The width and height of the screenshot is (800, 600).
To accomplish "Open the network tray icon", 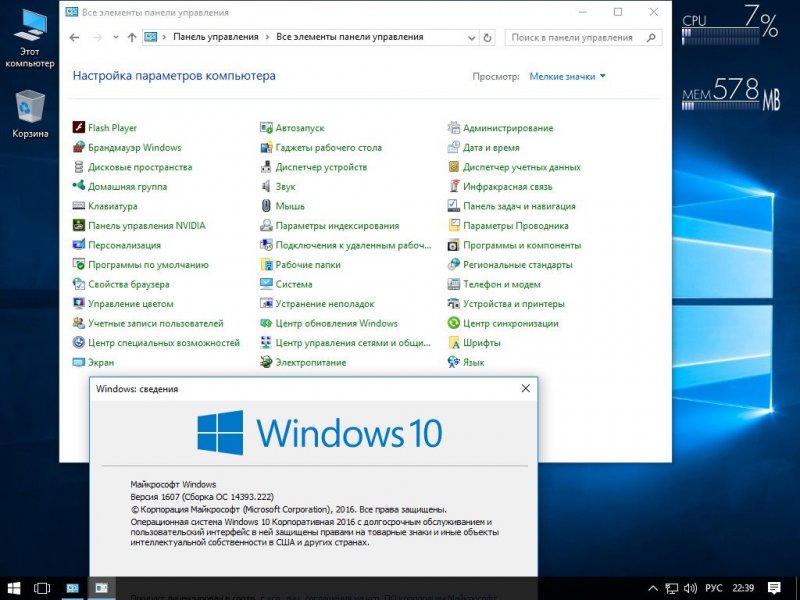I will pos(671,588).
